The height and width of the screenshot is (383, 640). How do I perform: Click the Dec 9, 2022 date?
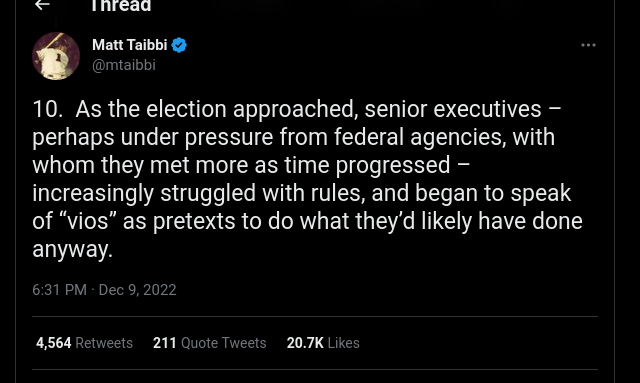pos(138,290)
